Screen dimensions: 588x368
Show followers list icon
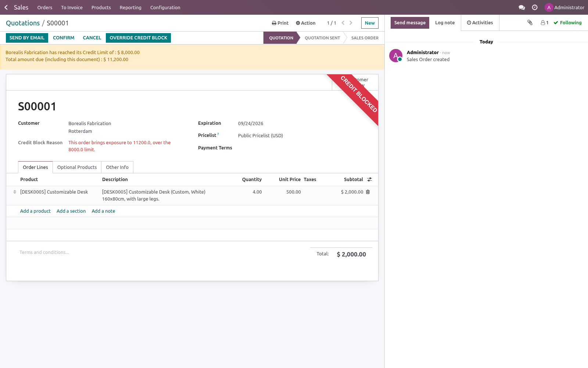(x=545, y=23)
